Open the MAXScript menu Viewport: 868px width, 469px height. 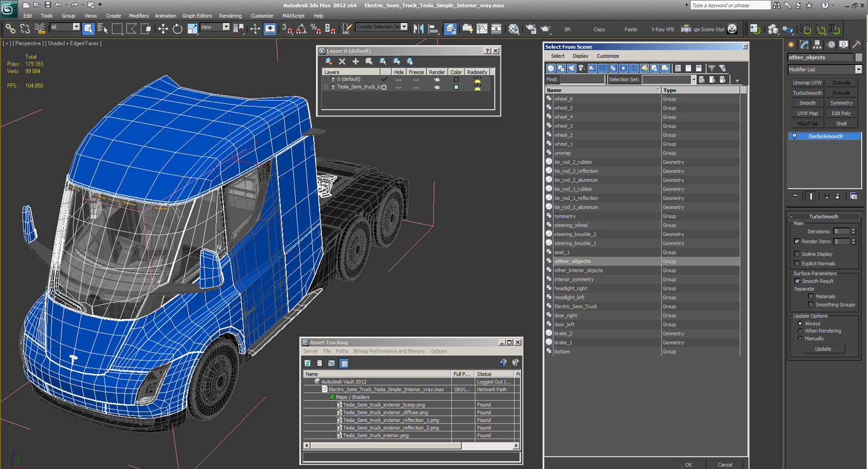click(x=293, y=16)
